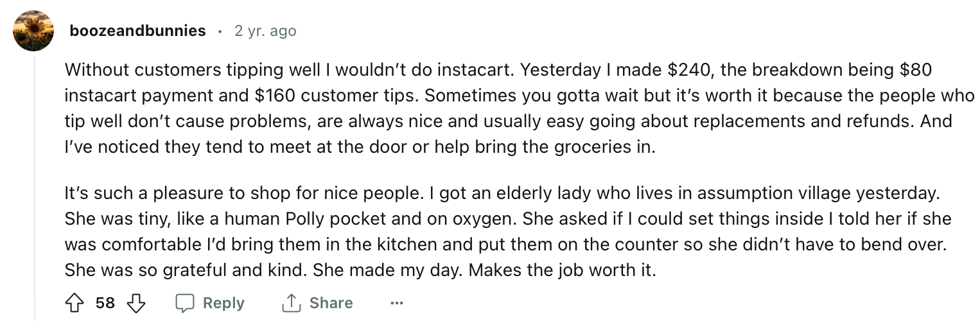
Task: Upvote the boozeandbunnies comment
Action: 74,303
